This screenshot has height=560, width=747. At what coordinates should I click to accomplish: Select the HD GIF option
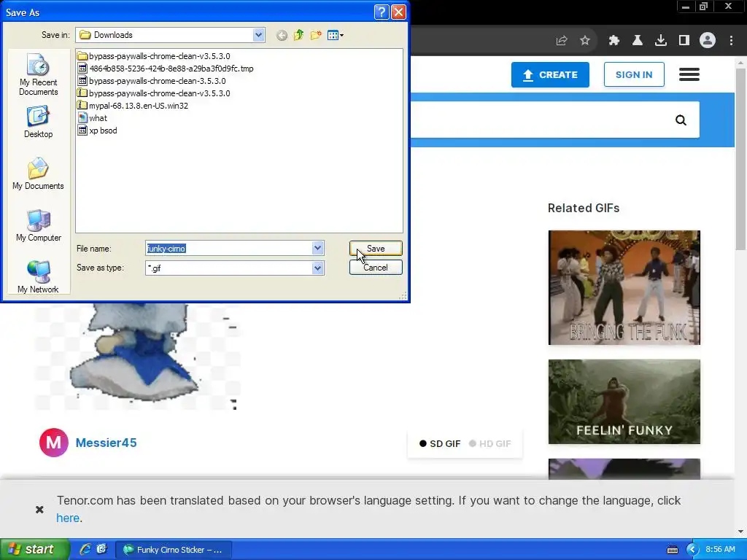coord(490,444)
